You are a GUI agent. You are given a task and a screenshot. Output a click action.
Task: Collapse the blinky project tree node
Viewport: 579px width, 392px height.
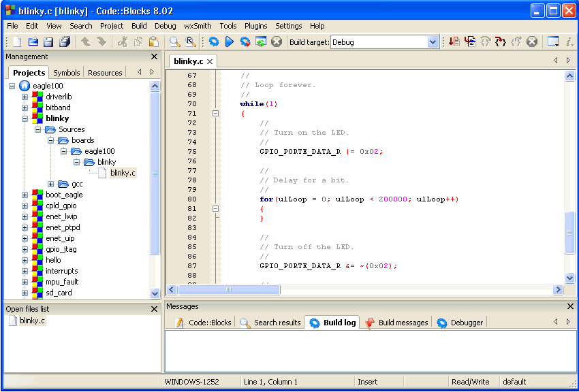(x=25, y=118)
